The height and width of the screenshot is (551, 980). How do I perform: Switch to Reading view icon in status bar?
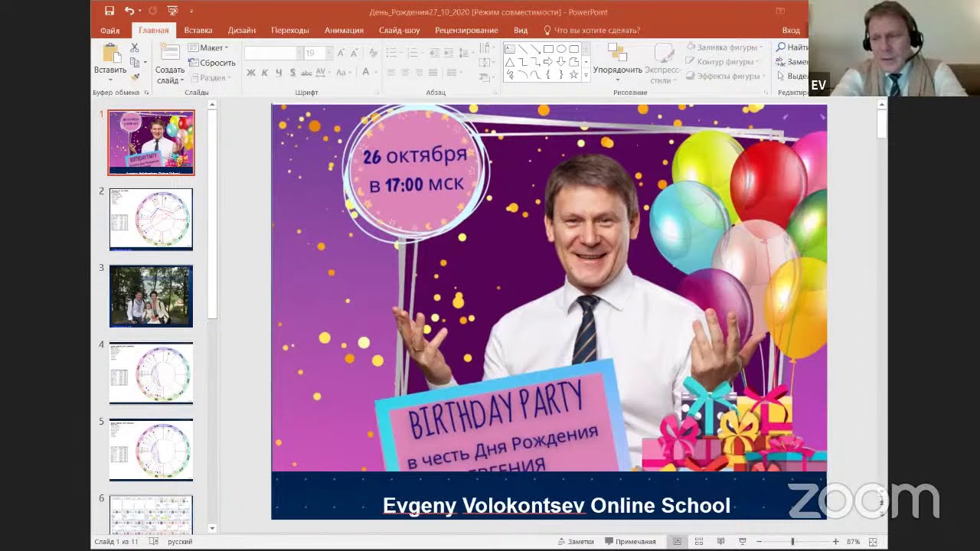click(720, 542)
